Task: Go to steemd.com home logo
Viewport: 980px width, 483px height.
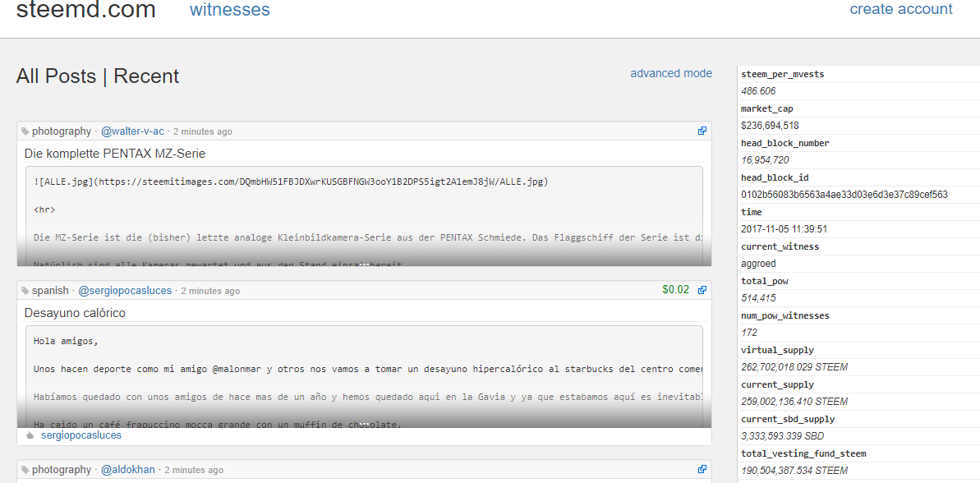Action: pos(85,9)
